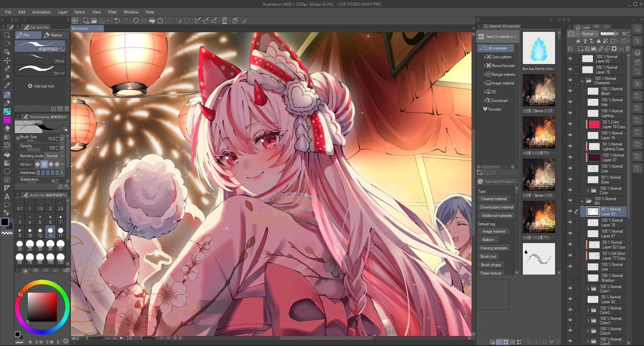Open the File menu
This screenshot has width=644, height=346.
8,12
